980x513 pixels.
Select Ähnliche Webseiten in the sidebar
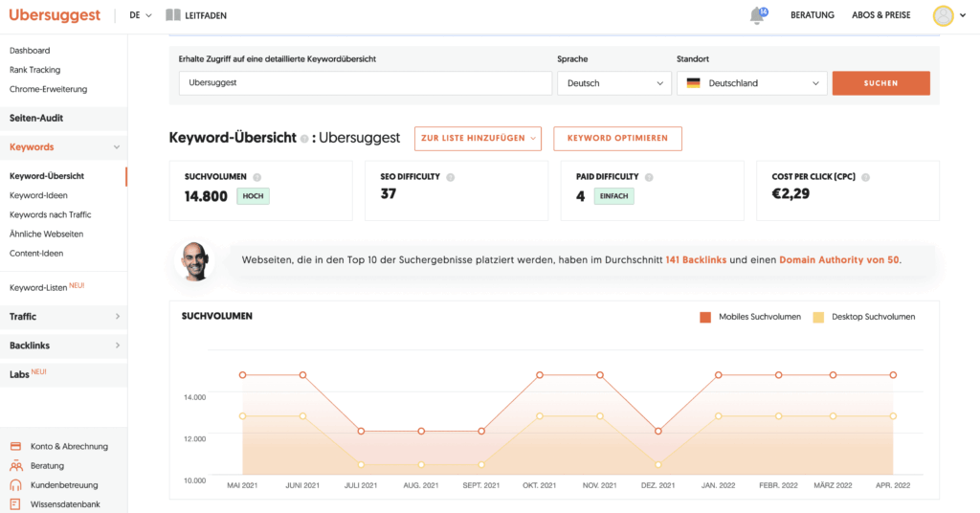(x=46, y=234)
